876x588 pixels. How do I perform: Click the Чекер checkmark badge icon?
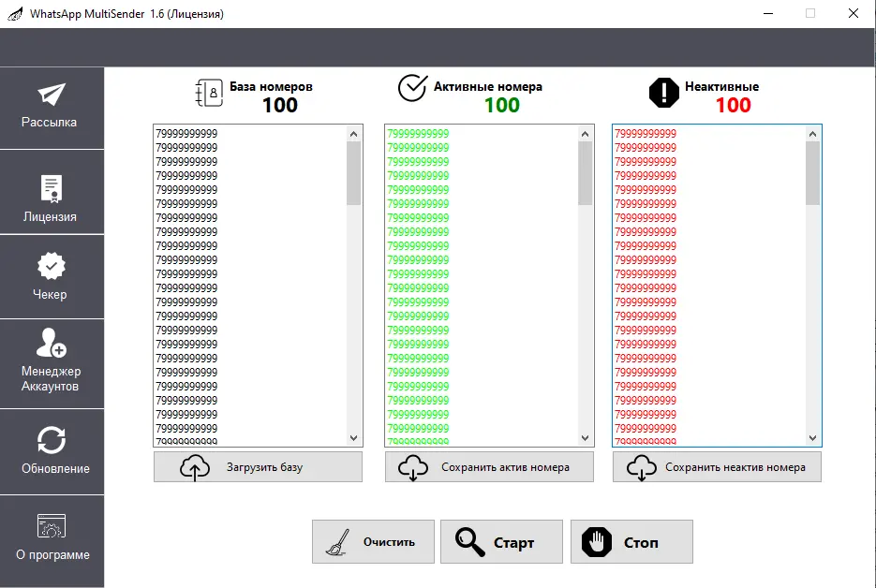point(52,266)
